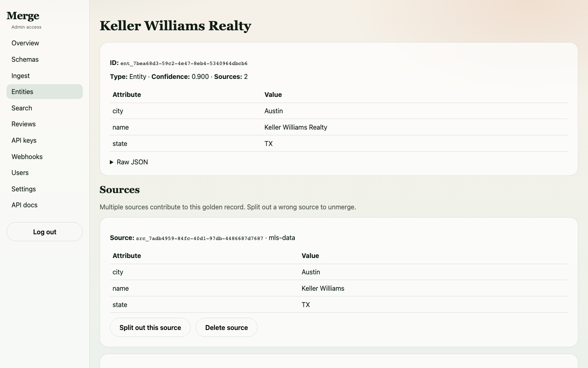
Task: Click the mls-data source label
Action: click(282, 238)
